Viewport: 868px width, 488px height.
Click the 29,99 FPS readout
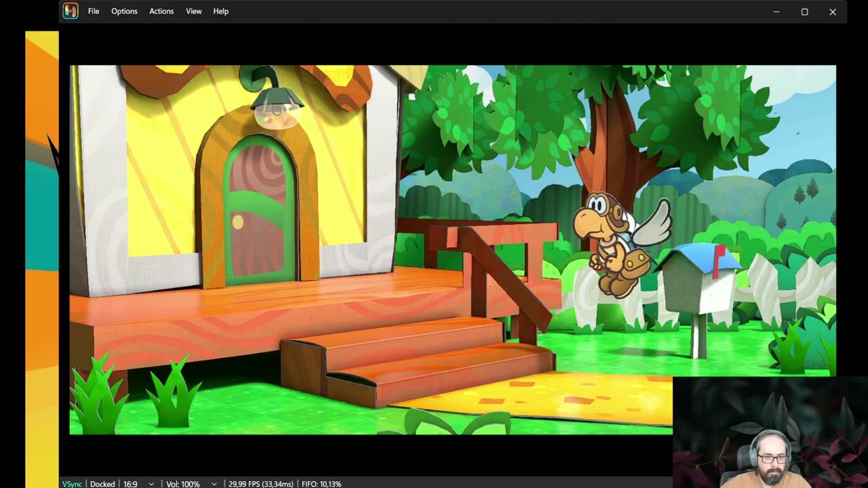tap(261, 484)
